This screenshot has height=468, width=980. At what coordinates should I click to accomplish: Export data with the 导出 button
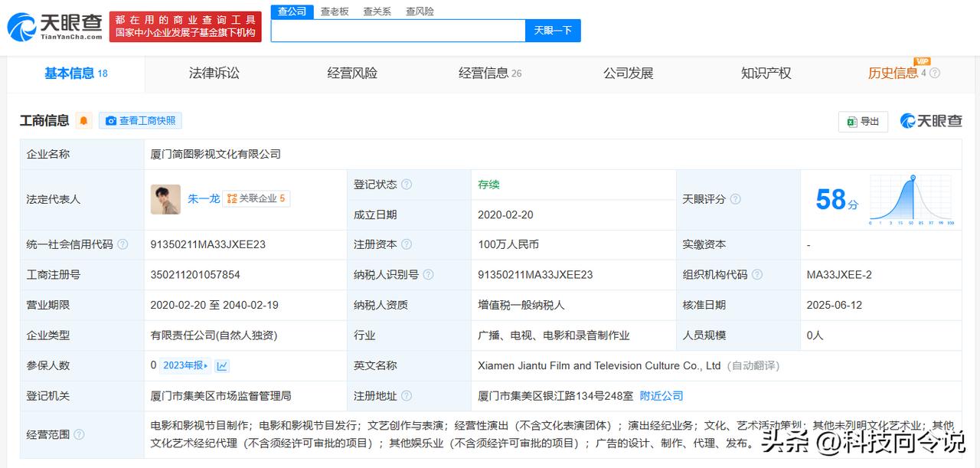[x=863, y=121]
